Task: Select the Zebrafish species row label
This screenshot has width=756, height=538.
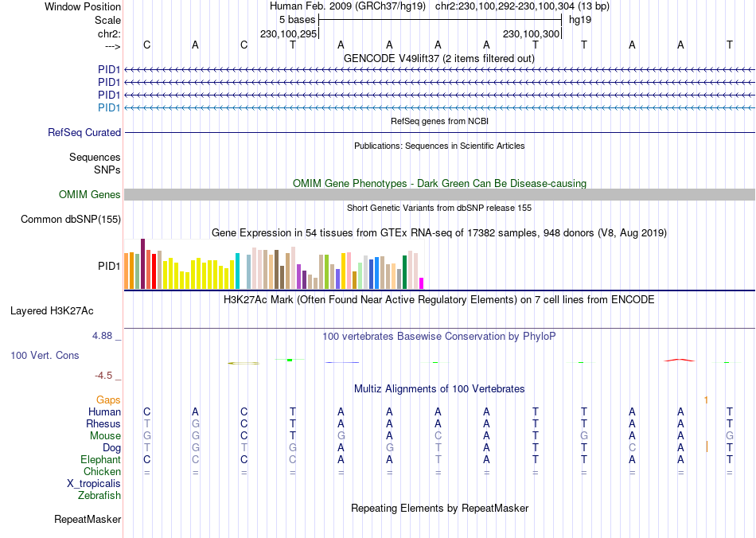Action: point(99,495)
